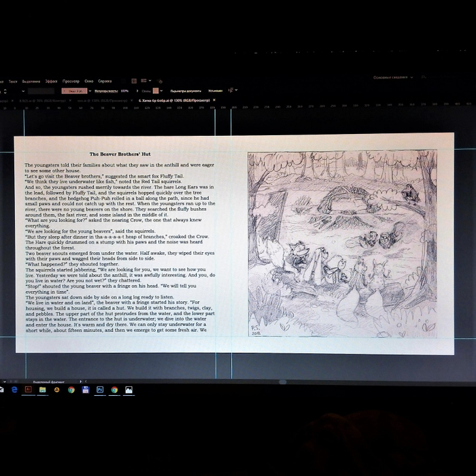Click the align-to selection icon

(x=231, y=90)
